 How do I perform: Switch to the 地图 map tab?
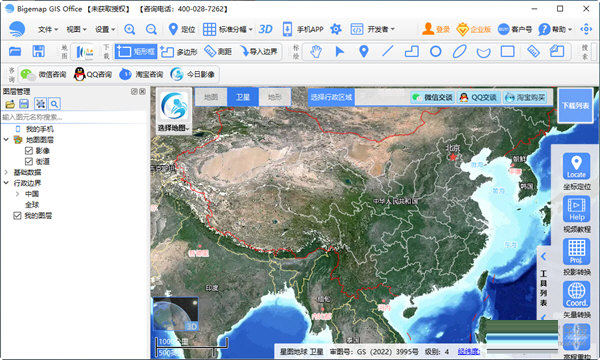click(x=211, y=97)
